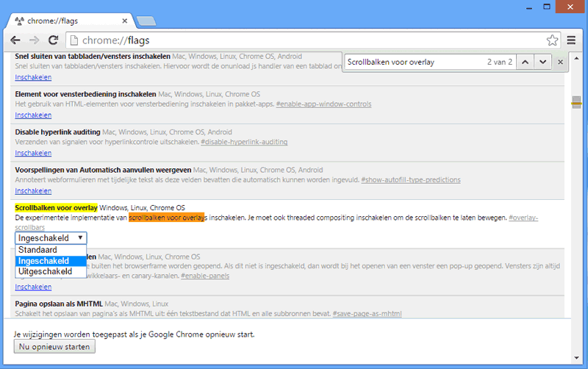Open the #enable-panels anchor link
Screen dimensions: 588x369
[x=205, y=276]
